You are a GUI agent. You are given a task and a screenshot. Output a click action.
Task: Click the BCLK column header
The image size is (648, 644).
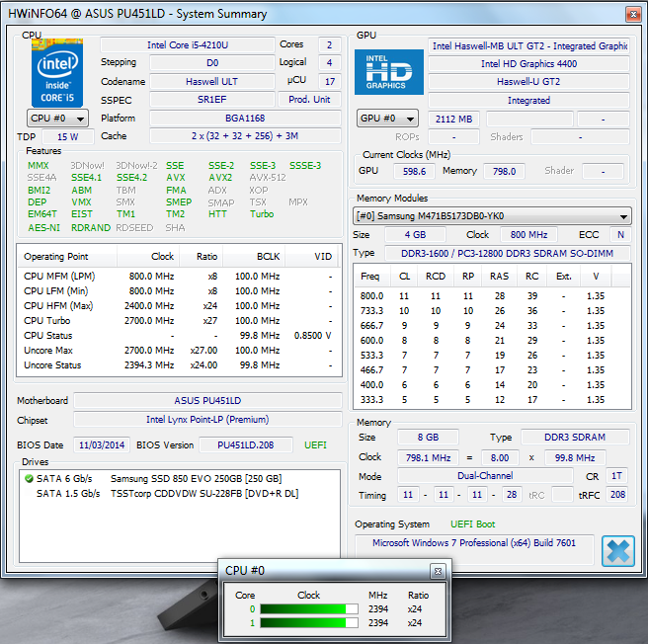[x=254, y=257]
